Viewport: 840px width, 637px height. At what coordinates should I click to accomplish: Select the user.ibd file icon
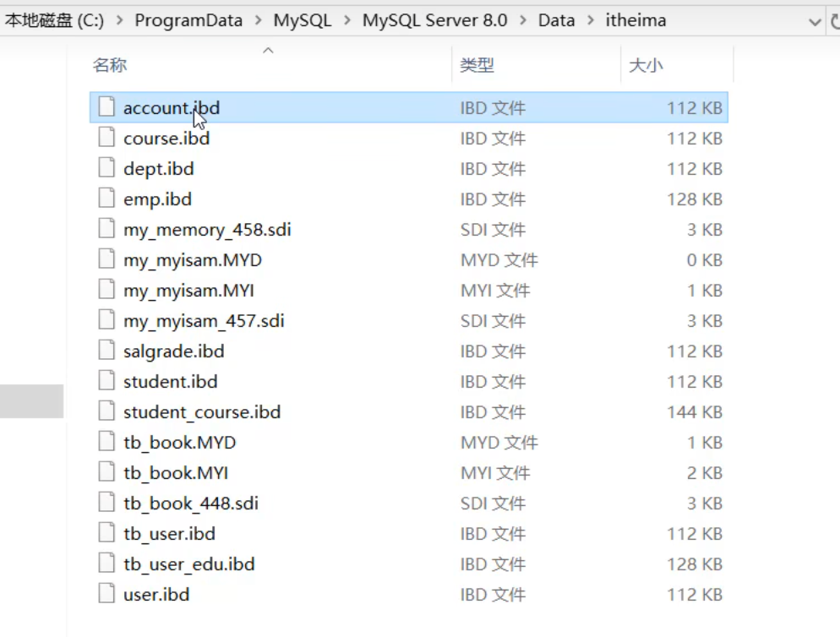point(106,594)
